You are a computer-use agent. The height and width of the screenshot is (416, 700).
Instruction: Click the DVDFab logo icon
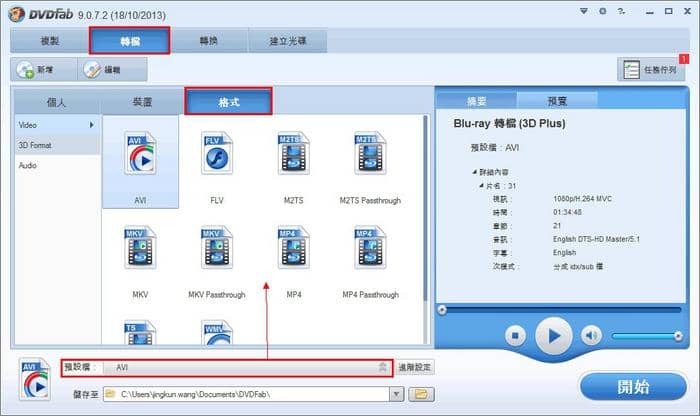[17, 14]
